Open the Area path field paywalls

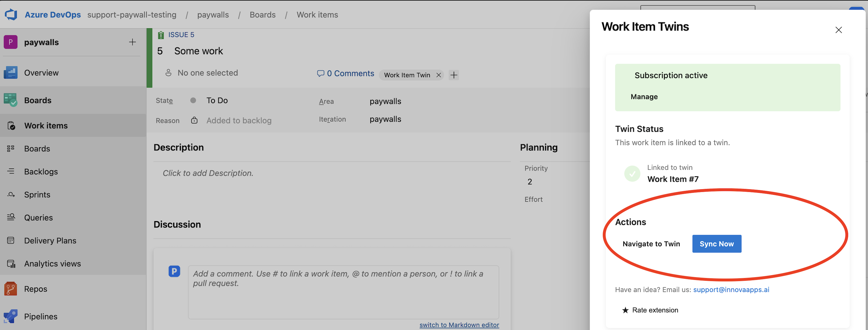tap(385, 101)
